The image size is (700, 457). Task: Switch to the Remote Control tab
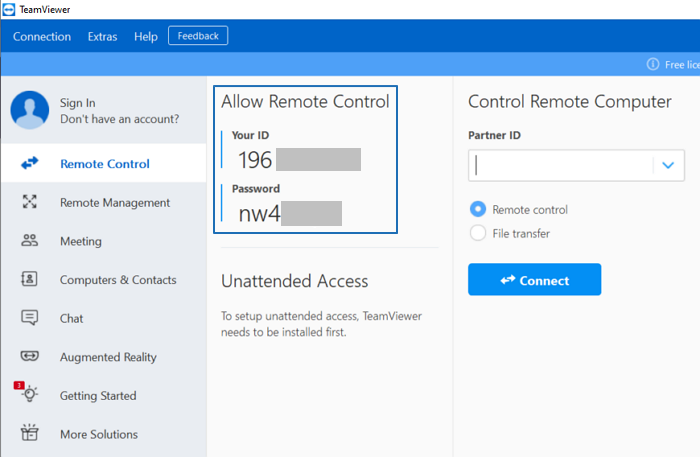pos(104,163)
